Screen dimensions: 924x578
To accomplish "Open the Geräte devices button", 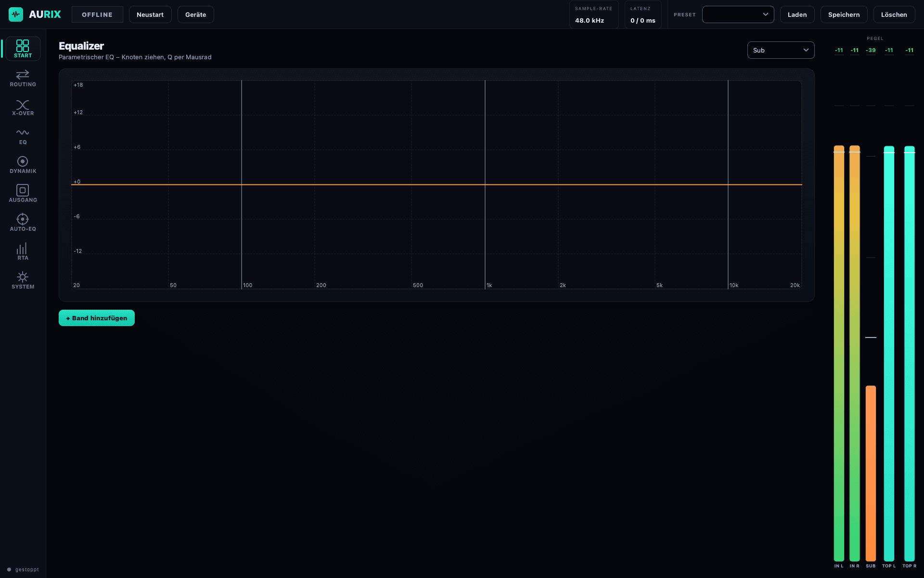I will (195, 14).
